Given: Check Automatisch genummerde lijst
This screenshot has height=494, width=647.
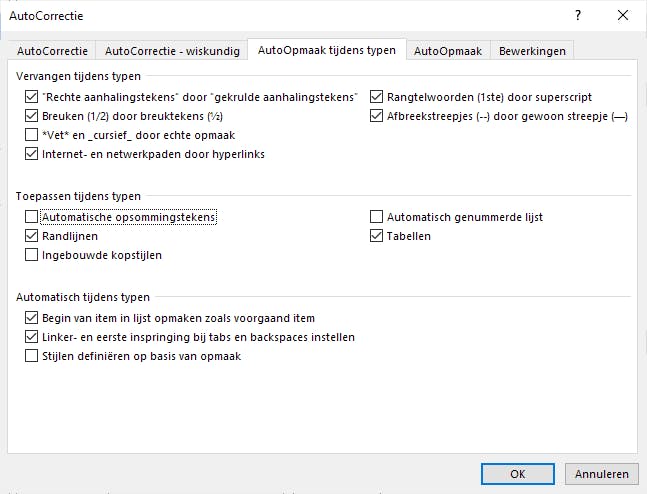Looking at the screenshot, I should [377, 217].
